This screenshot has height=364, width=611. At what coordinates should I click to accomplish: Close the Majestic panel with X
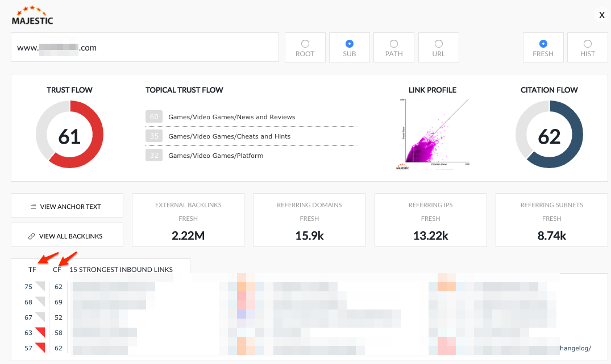click(601, 15)
